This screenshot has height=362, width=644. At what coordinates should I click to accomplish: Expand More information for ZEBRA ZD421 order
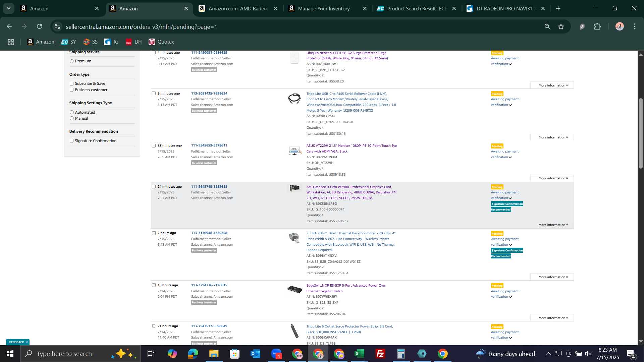[552, 277]
